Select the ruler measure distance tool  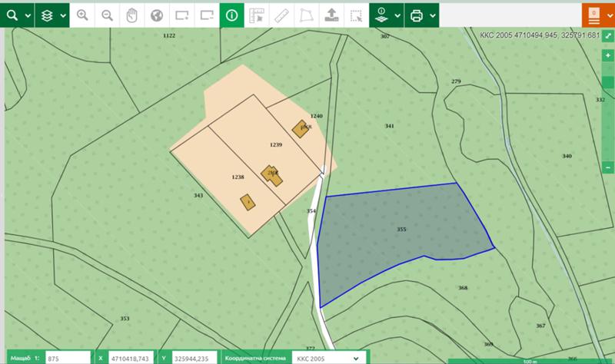coord(281,15)
